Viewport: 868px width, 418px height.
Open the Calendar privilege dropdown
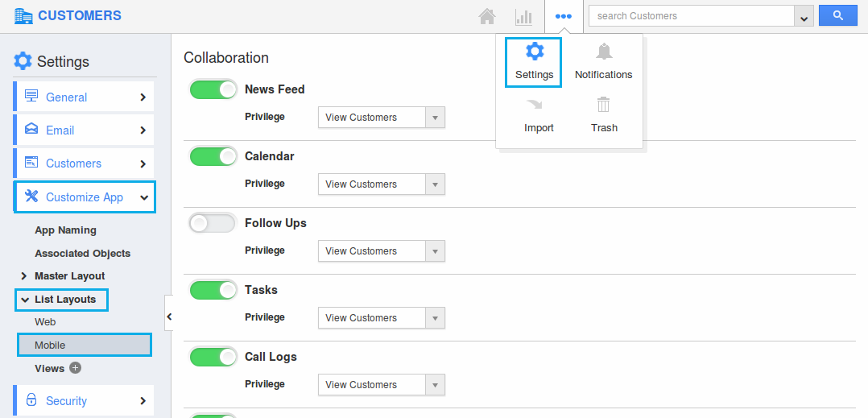381,184
